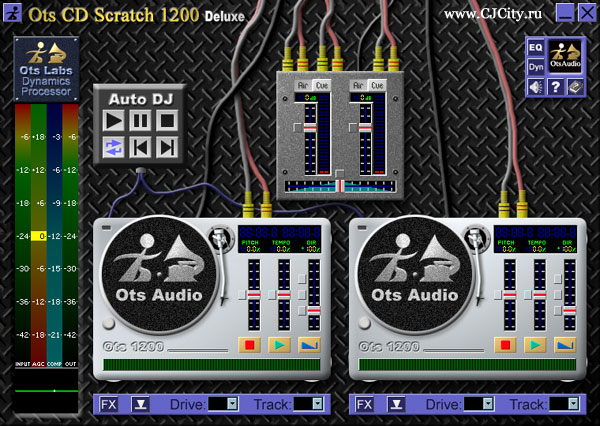Minimize the Ots CD Scratch window
Viewport: 600px width, 426px height.
pos(565,13)
